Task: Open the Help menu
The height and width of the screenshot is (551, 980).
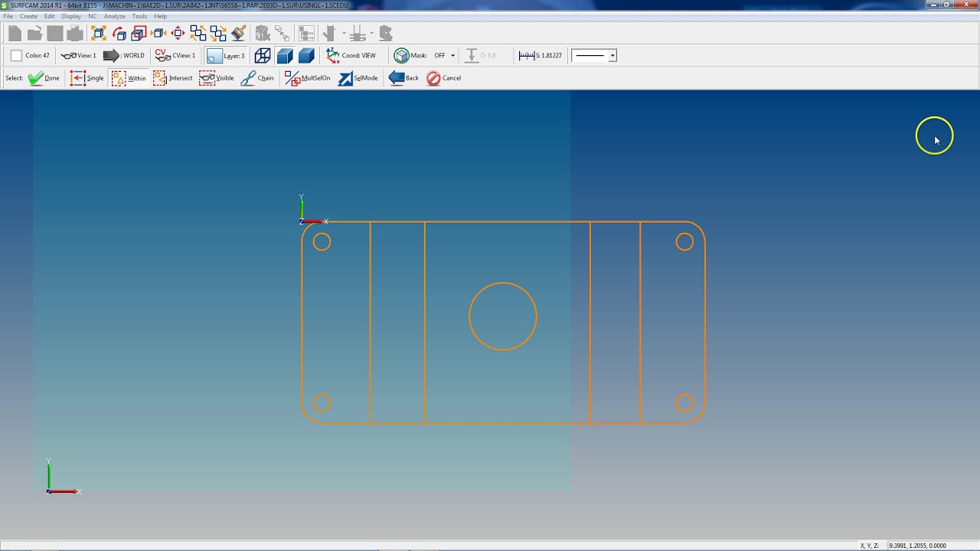Action: [x=160, y=16]
